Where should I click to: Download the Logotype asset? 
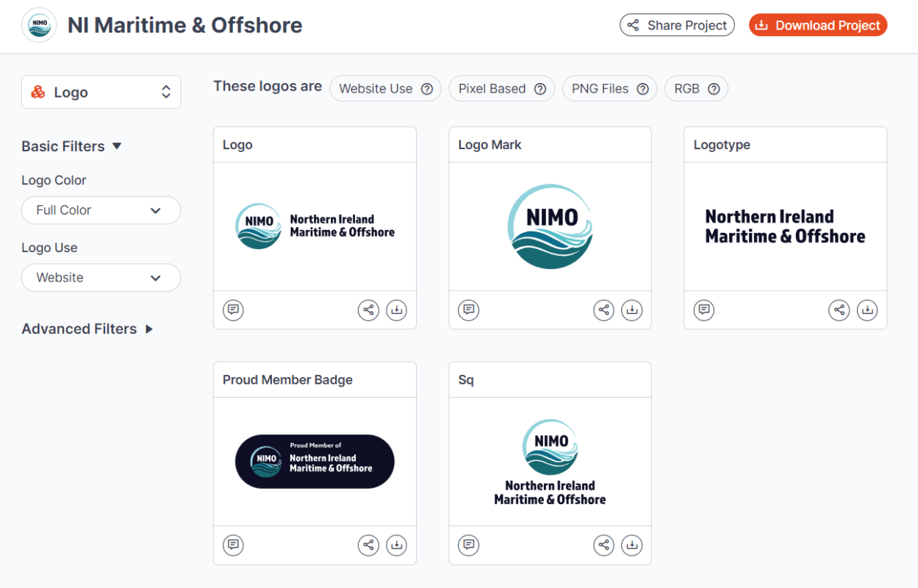[867, 310]
